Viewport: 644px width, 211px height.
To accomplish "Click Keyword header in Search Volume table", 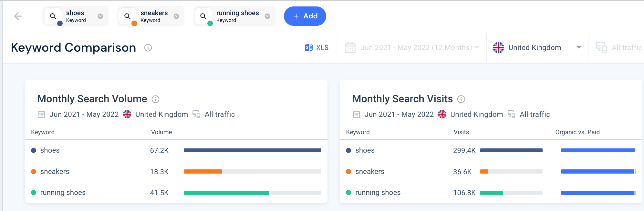I will (43, 132).
